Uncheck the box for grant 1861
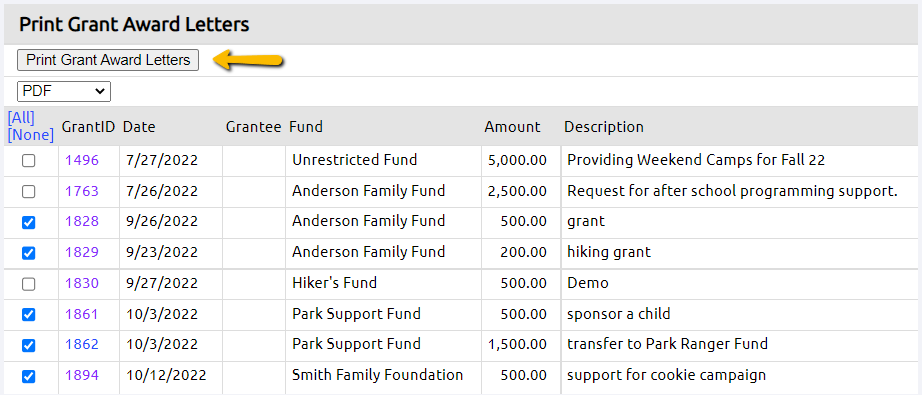Image resolution: width=922 pixels, height=395 pixels. pyautogui.click(x=28, y=314)
